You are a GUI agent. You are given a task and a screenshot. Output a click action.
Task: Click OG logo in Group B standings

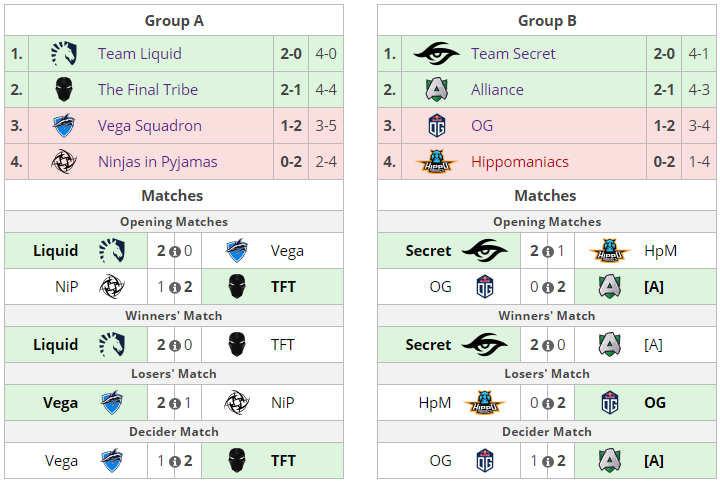tap(437, 126)
